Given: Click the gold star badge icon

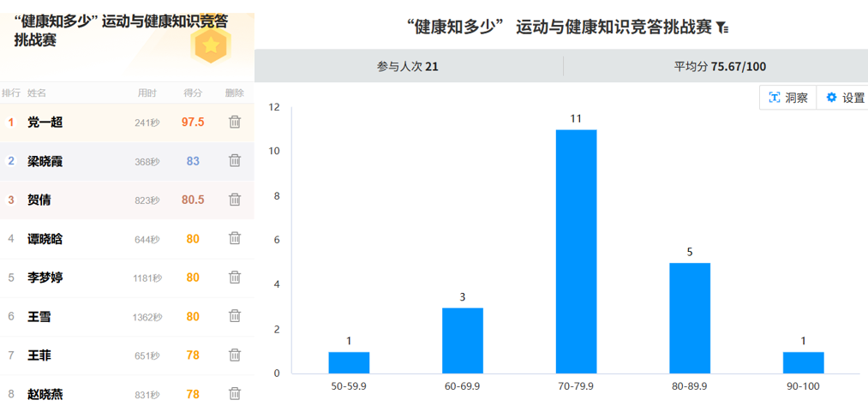Looking at the screenshot, I should tap(210, 44).
